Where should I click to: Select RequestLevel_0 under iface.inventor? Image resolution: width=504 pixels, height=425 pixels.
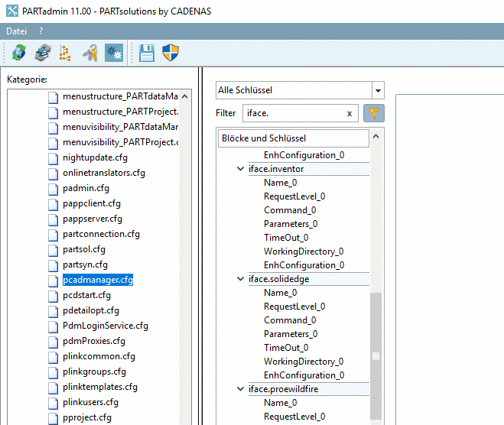(294, 196)
